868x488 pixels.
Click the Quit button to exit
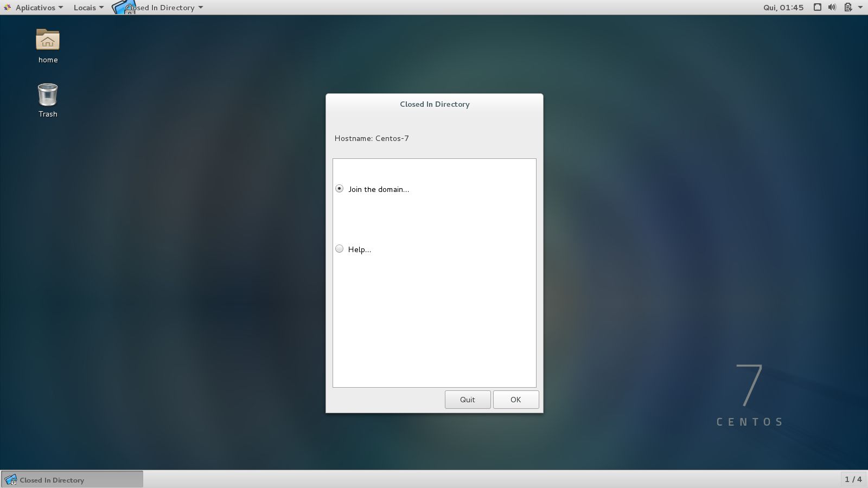467,399
